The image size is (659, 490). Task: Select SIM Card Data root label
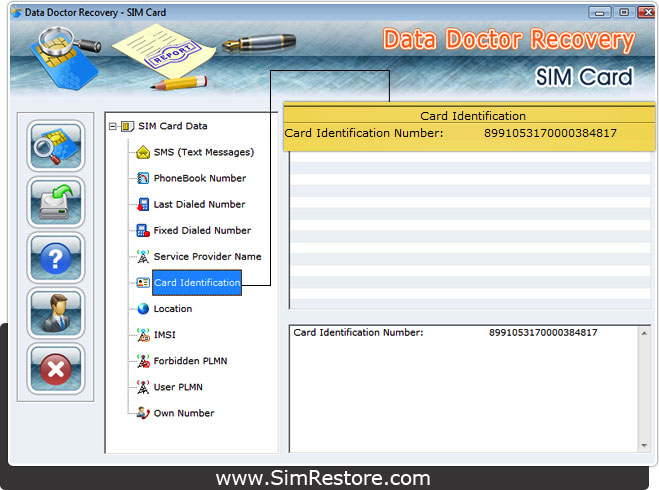(173, 126)
